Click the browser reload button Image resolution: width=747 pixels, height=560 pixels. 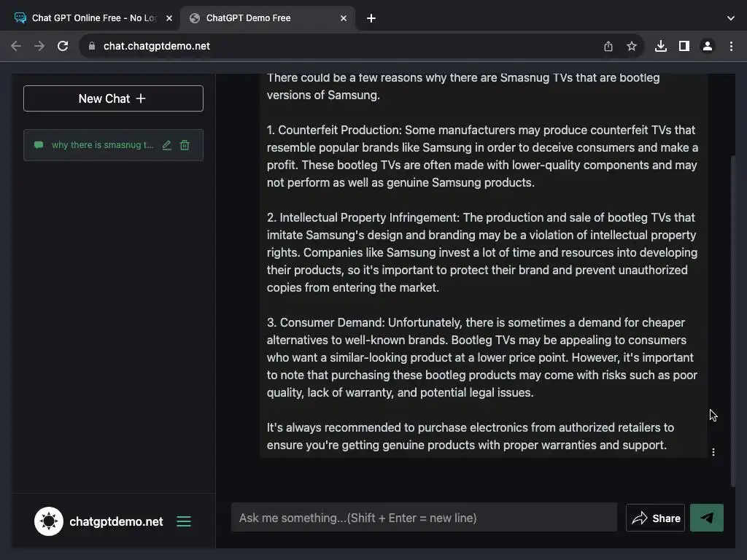point(63,46)
